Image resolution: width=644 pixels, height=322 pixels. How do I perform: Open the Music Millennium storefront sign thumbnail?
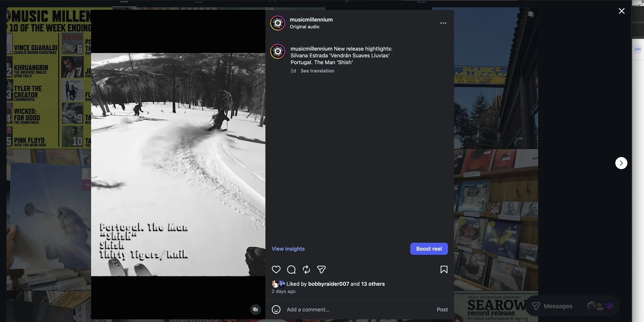pyautogui.click(x=496, y=78)
